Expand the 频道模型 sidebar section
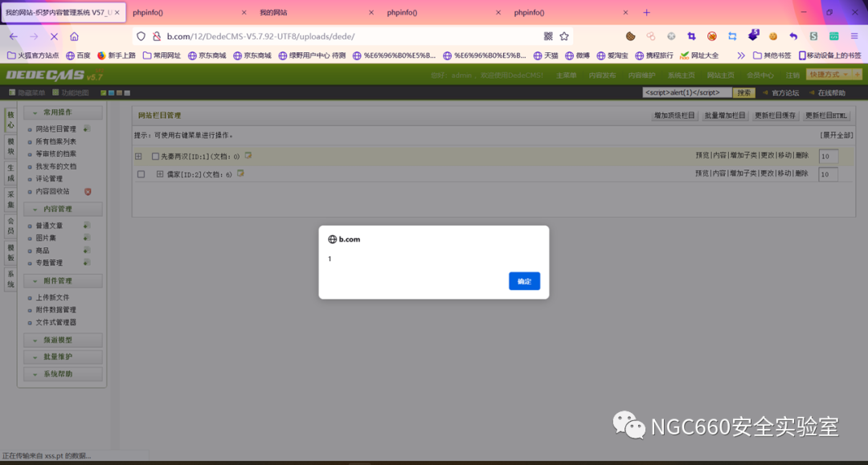This screenshot has width=868, height=465. click(63, 340)
